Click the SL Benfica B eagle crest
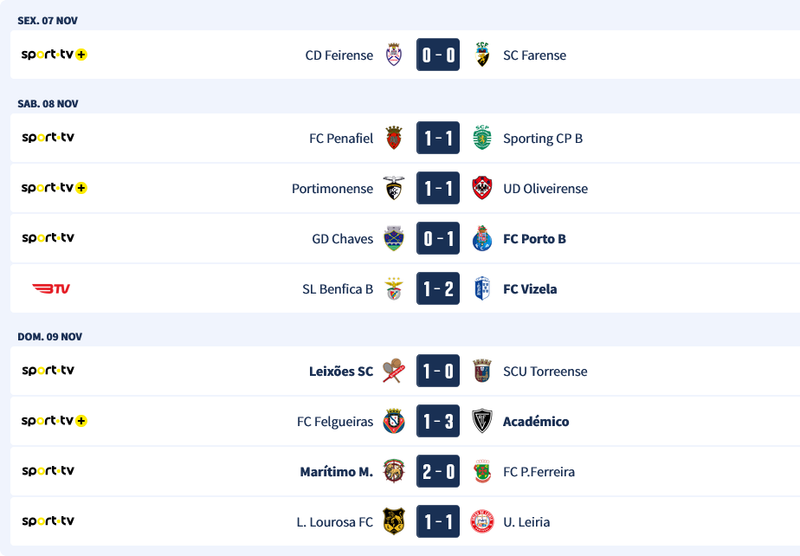800x556 pixels. 394,289
